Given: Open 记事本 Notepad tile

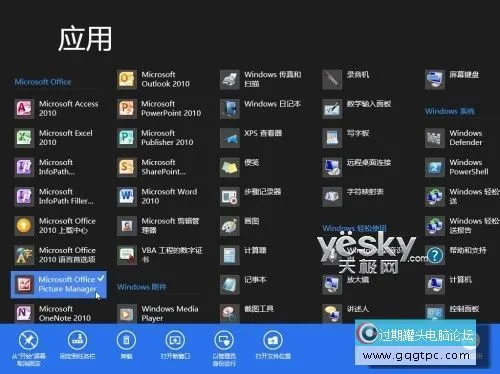Looking at the screenshot, I should [x=244, y=284].
